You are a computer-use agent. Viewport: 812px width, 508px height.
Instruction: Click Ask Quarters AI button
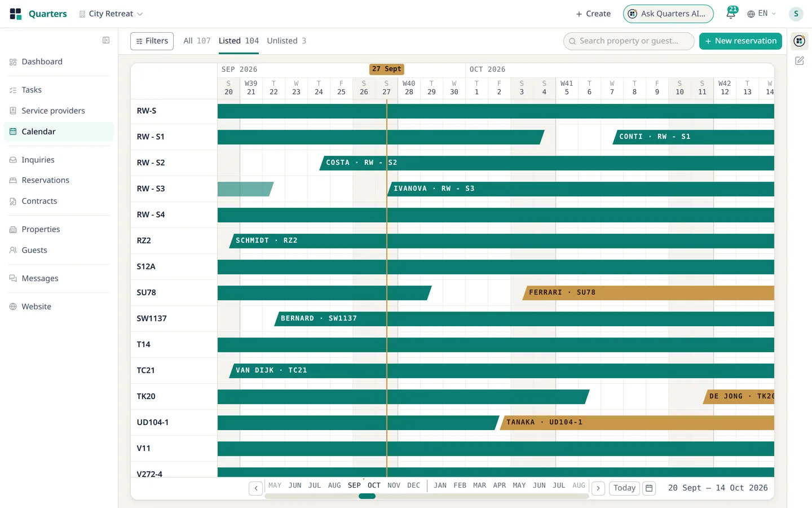[668, 14]
